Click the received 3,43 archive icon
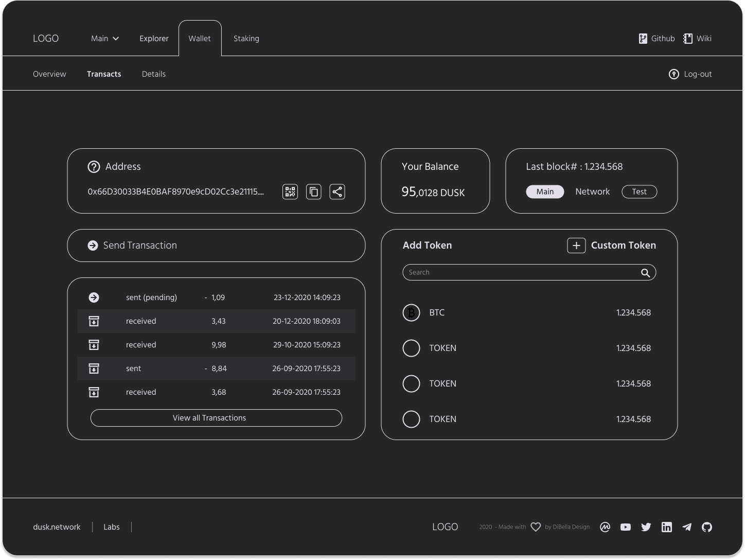Viewport: 745px width, 560px height. [94, 321]
